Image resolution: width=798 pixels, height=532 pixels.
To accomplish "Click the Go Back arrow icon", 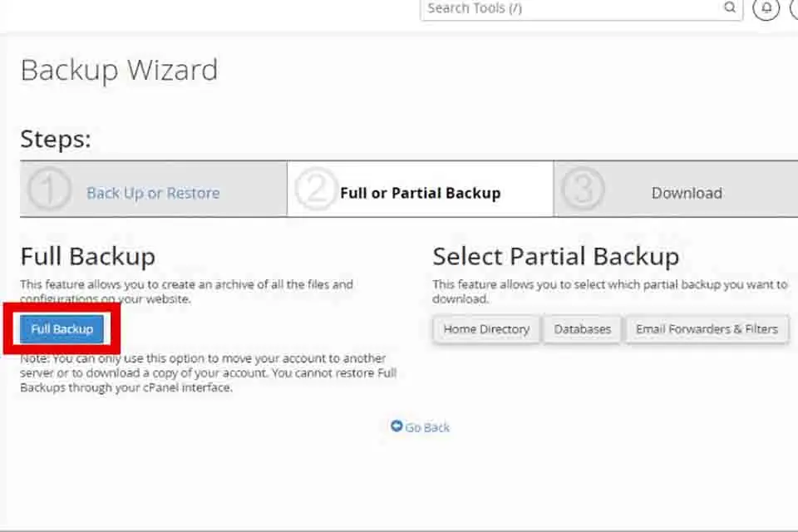I will (x=397, y=426).
